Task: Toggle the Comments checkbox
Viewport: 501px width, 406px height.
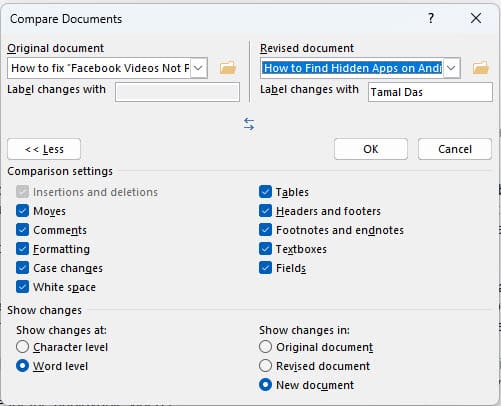Action: (22, 230)
